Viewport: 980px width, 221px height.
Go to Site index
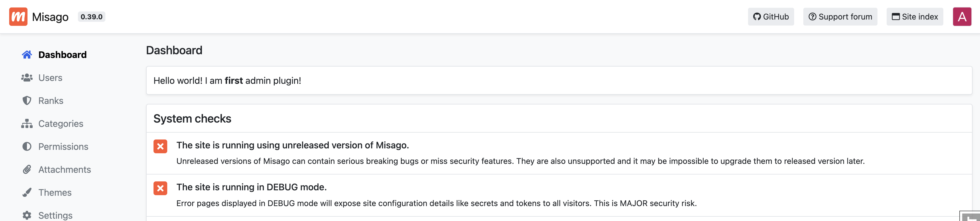(915, 17)
